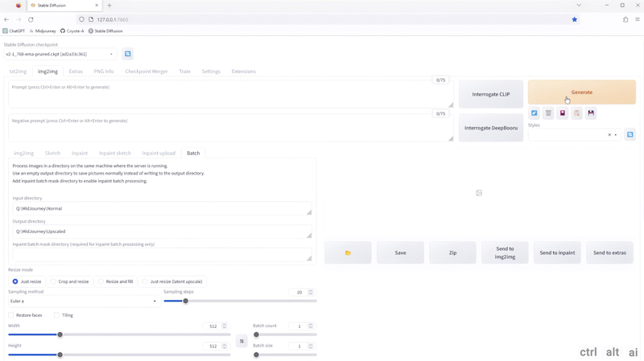Click the Width slider handle
This screenshot has width=644, height=361.
pos(60,334)
